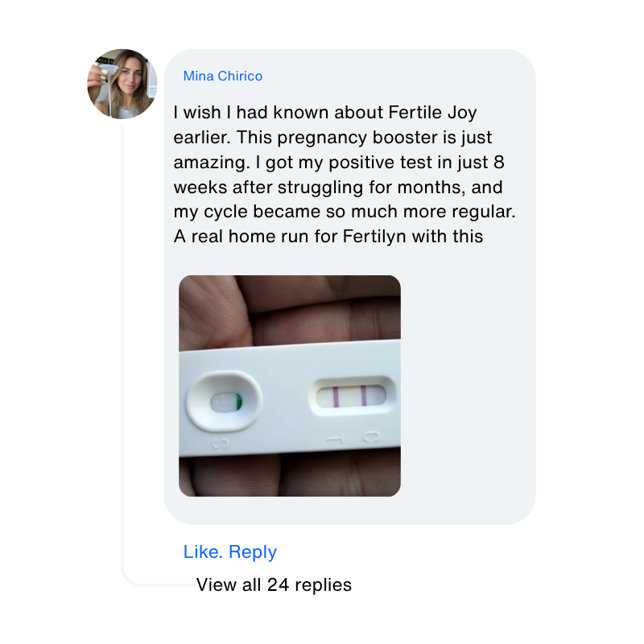The width and height of the screenshot is (644, 644).
Task: Open the attached pregnancy test photo
Action: pos(289,386)
